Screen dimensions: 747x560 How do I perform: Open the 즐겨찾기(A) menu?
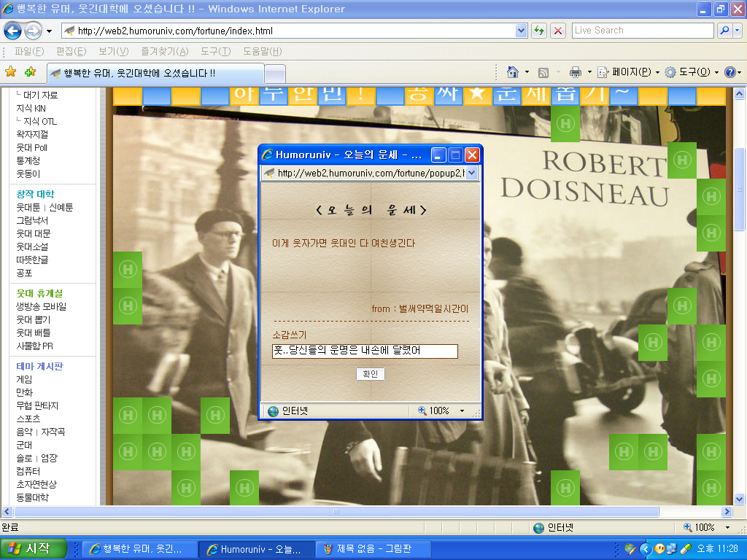pyautogui.click(x=165, y=51)
